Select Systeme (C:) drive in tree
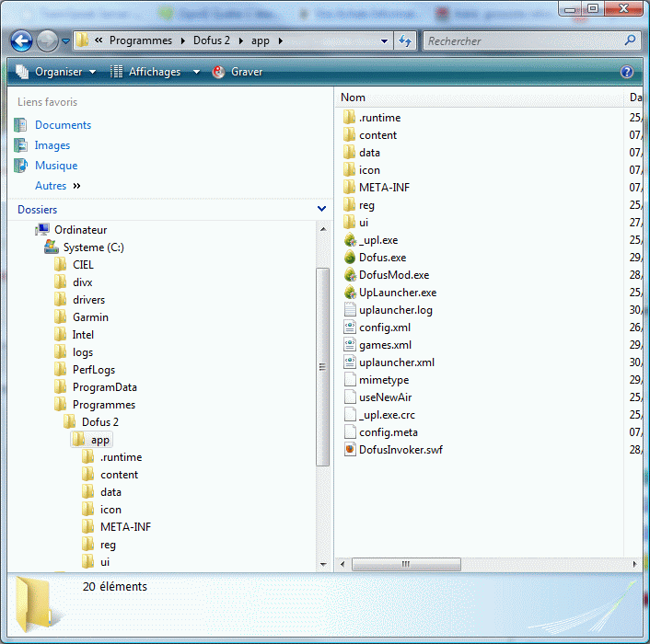Image resolution: width=650 pixels, height=644 pixels. click(x=93, y=247)
